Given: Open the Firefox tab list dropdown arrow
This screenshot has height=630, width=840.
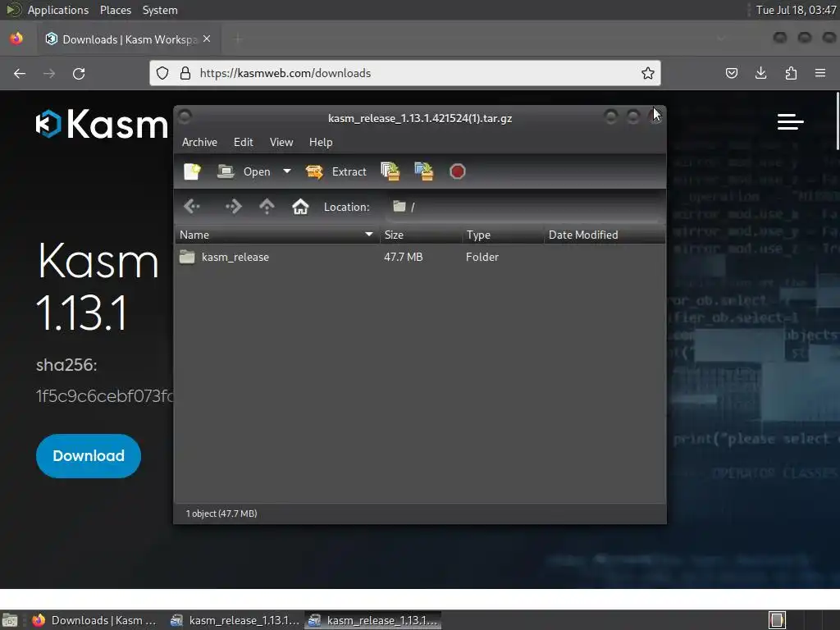Looking at the screenshot, I should click(722, 39).
